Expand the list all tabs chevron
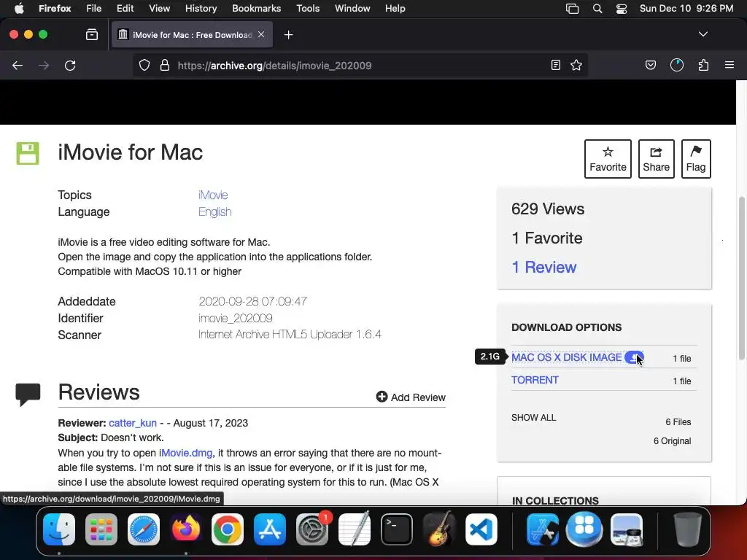 pos(703,34)
